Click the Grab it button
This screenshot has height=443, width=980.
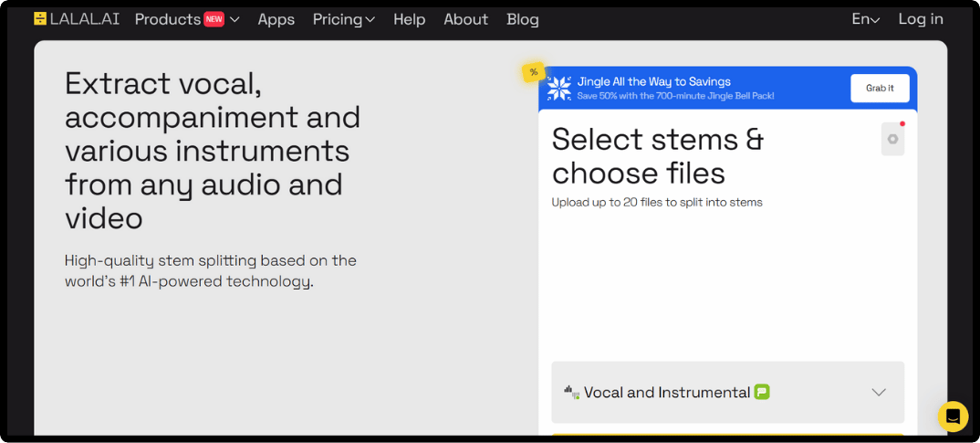pos(880,89)
